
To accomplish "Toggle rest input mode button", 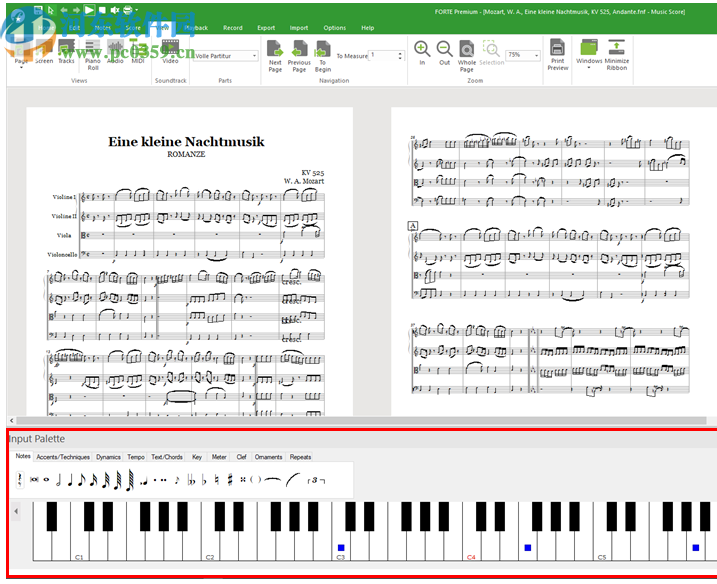I will point(20,480).
